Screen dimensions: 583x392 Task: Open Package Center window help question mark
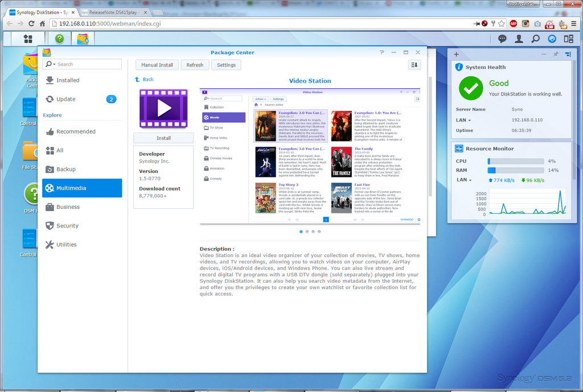coord(382,52)
